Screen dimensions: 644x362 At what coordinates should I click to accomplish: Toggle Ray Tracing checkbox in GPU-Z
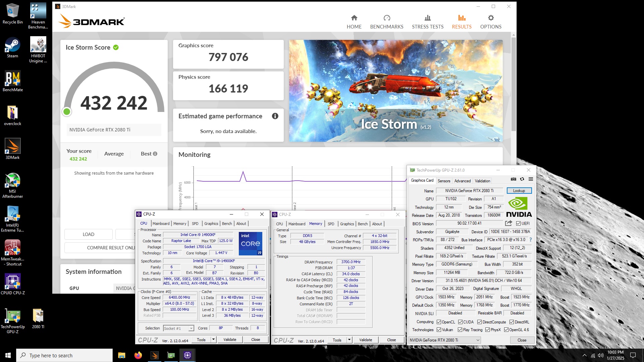[x=460, y=330]
